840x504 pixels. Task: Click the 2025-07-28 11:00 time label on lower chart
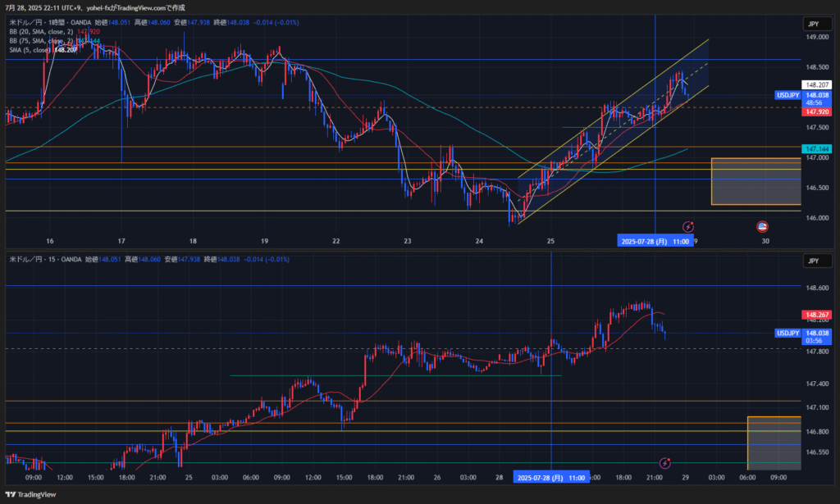click(550, 477)
